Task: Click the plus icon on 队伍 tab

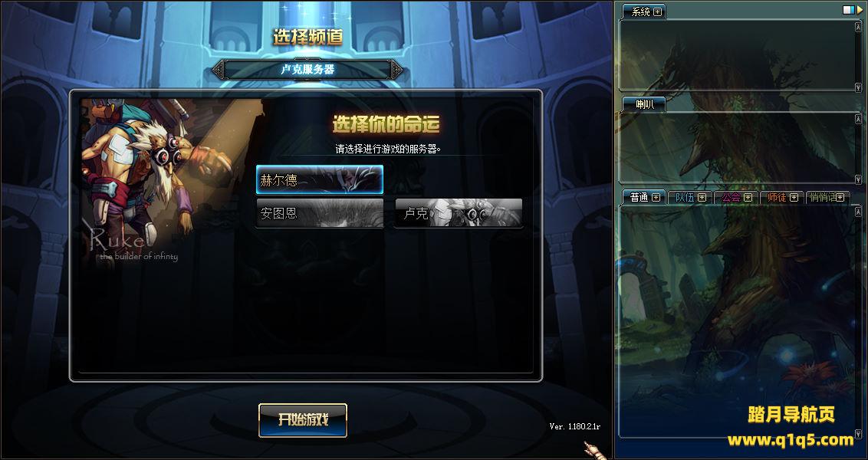Action: click(x=702, y=197)
